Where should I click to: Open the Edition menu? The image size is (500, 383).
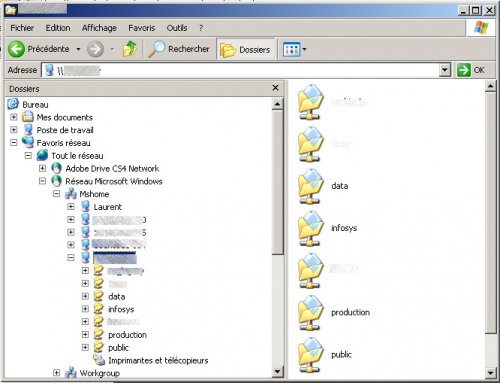(x=58, y=28)
